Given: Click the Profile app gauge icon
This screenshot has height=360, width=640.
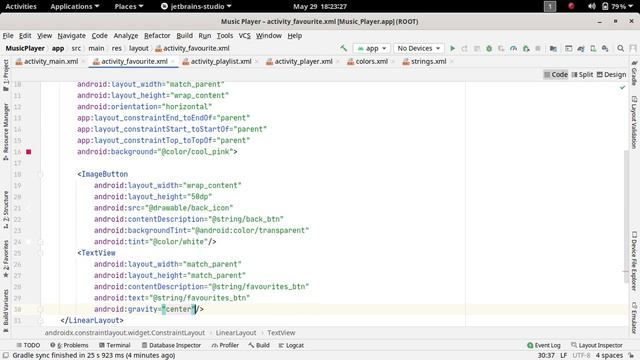Looking at the screenshot, I should (x=513, y=48).
